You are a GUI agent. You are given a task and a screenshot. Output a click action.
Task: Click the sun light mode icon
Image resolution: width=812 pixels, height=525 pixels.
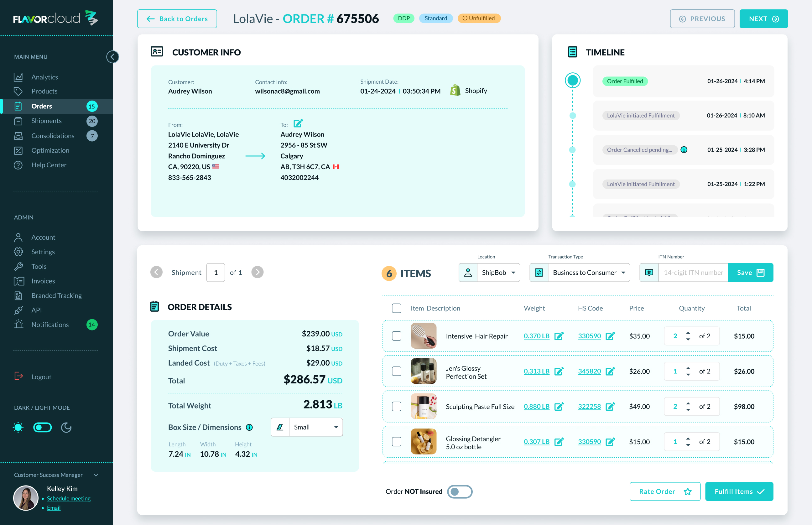(18, 427)
